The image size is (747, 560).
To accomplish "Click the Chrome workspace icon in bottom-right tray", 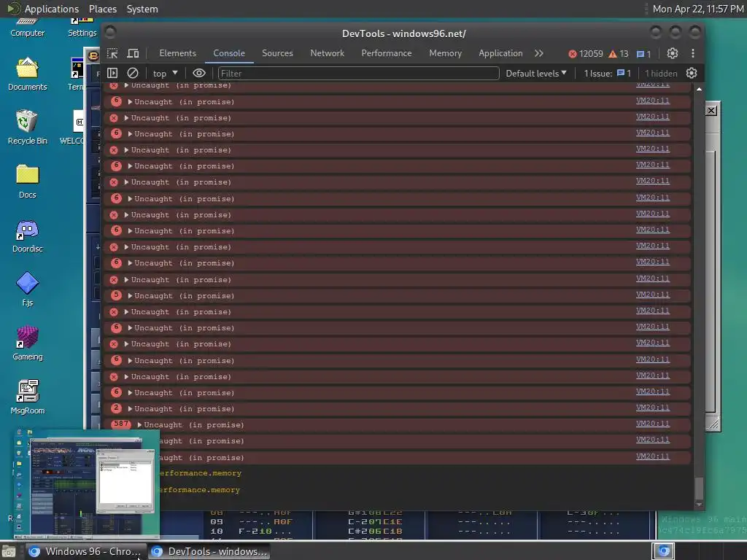I will click(x=663, y=551).
